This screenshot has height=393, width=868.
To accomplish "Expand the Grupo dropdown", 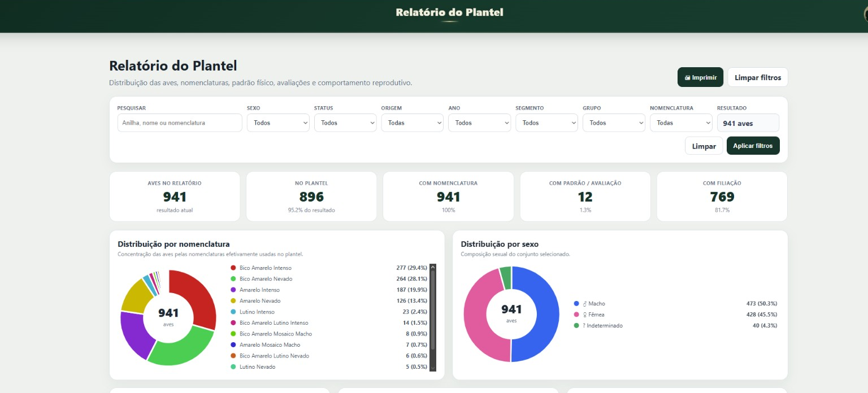I will pos(614,123).
